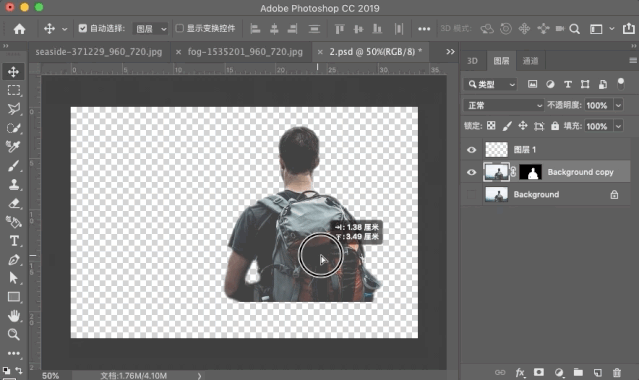Screen dimensions: 639x380
Task: Open the 3D panel tab
Action: click(472, 61)
